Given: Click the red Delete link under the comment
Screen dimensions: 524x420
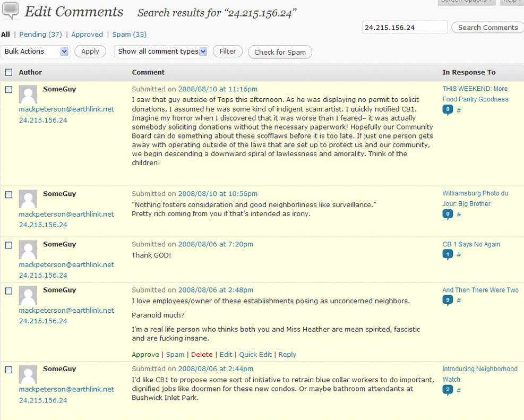Looking at the screenshot, I should tap(202, 355).
